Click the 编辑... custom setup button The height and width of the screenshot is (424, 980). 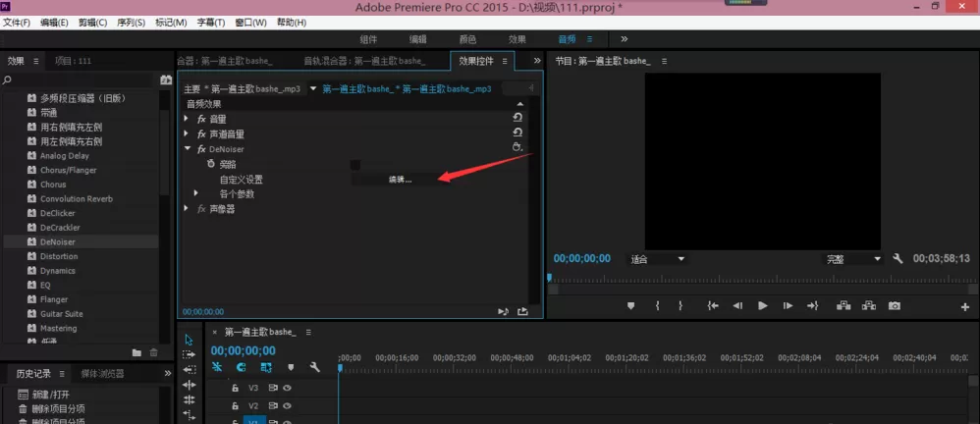[400, 180]
